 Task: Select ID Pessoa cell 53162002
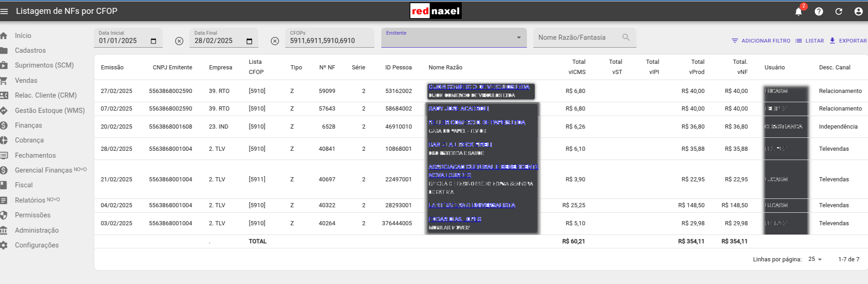(x=398, y=91)
